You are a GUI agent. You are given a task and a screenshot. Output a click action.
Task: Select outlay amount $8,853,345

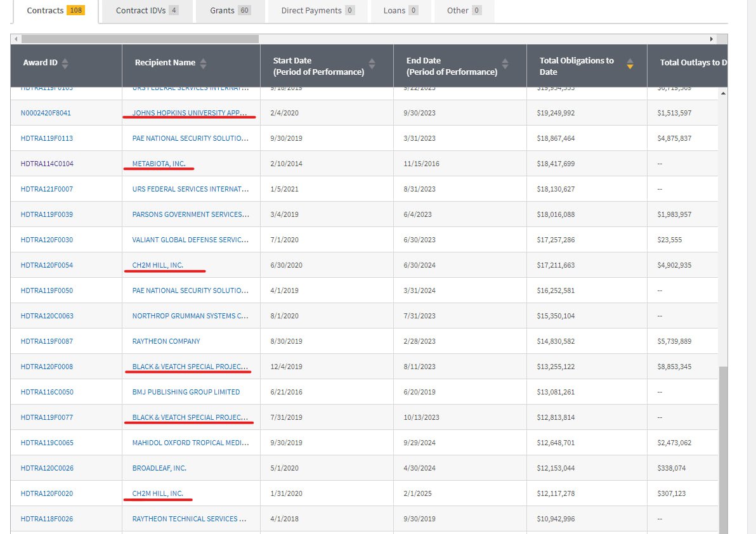(674, 367)
